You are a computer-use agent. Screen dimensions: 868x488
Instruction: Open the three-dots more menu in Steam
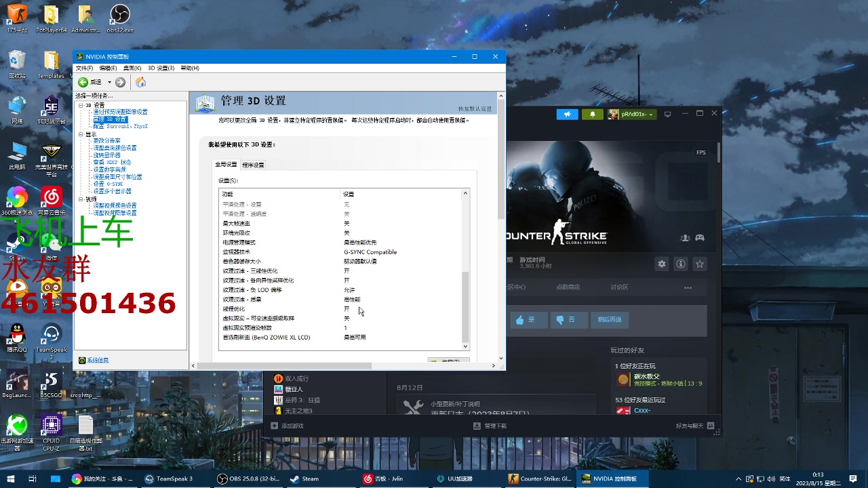[x=688, y=287]
